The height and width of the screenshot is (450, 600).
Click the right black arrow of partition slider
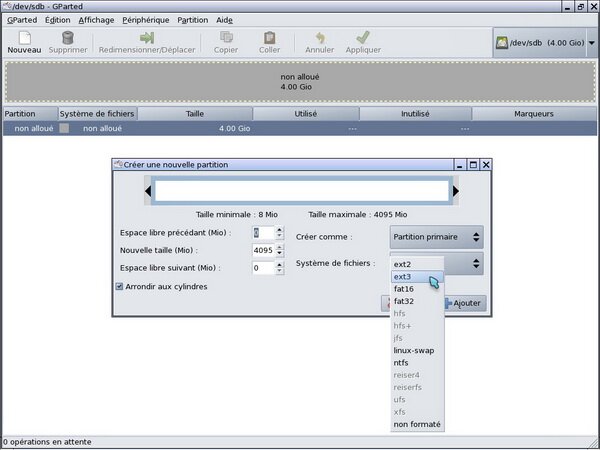pyautogui.click(x=456, y=191)
